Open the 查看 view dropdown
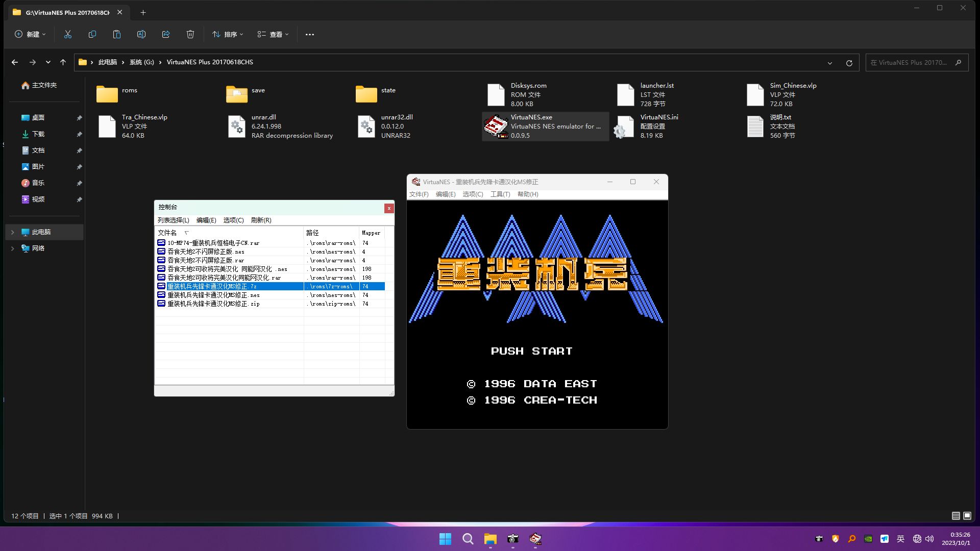980x551 pixels. pyautogui.click(x=273, y=34)
